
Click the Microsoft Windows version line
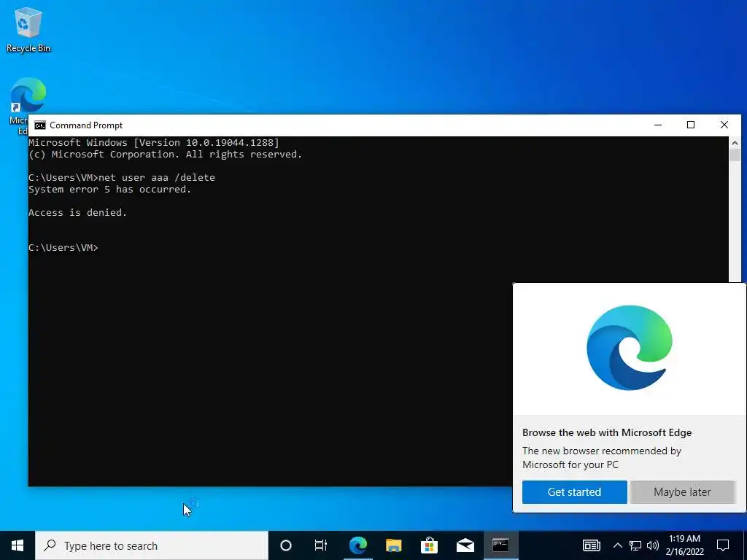(x=154, y=142)
